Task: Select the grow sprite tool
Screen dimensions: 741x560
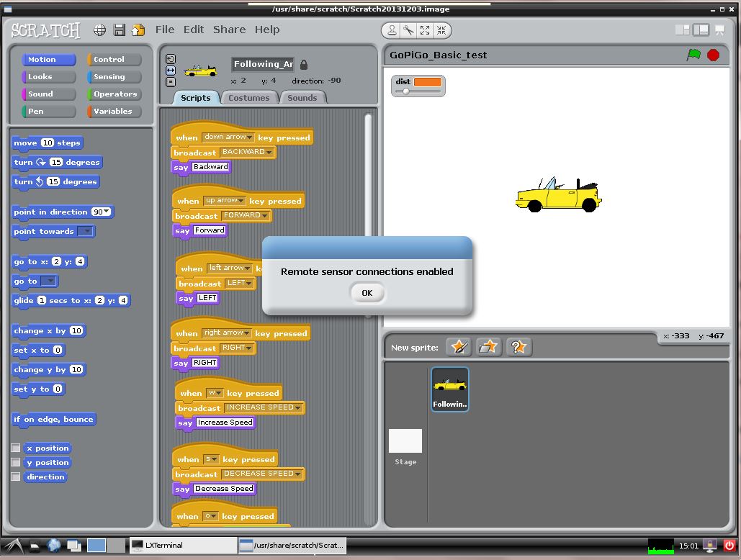Action: click(425, 31)
